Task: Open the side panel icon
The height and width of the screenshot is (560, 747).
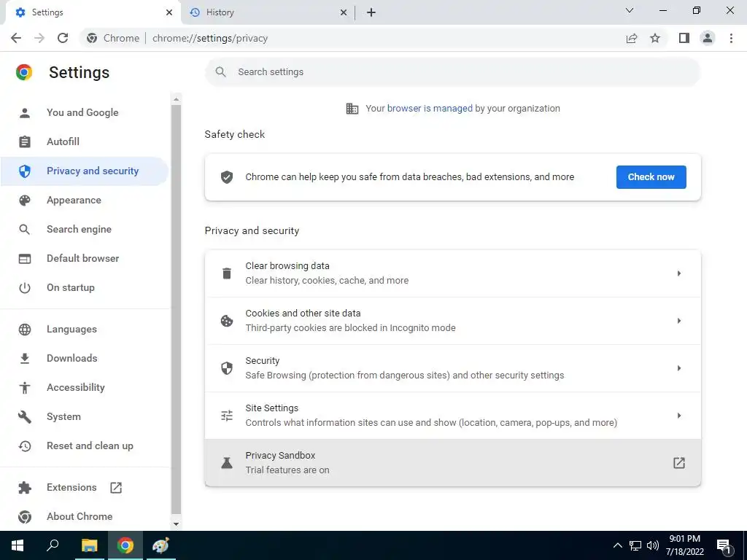Action: [x=684, y=38]
